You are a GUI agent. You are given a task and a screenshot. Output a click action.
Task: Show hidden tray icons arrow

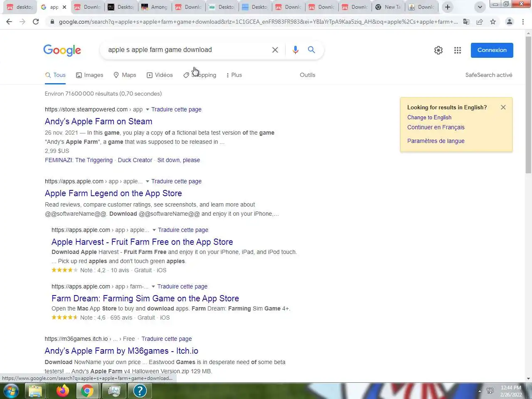479,391
